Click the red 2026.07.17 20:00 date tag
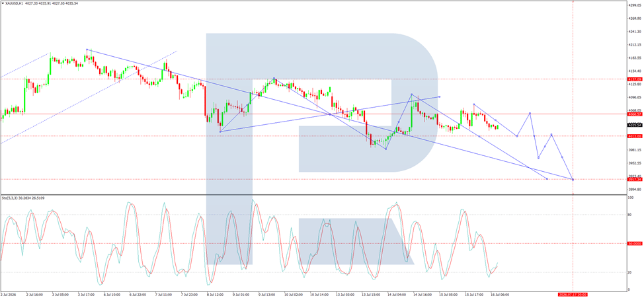 point(572,295)
